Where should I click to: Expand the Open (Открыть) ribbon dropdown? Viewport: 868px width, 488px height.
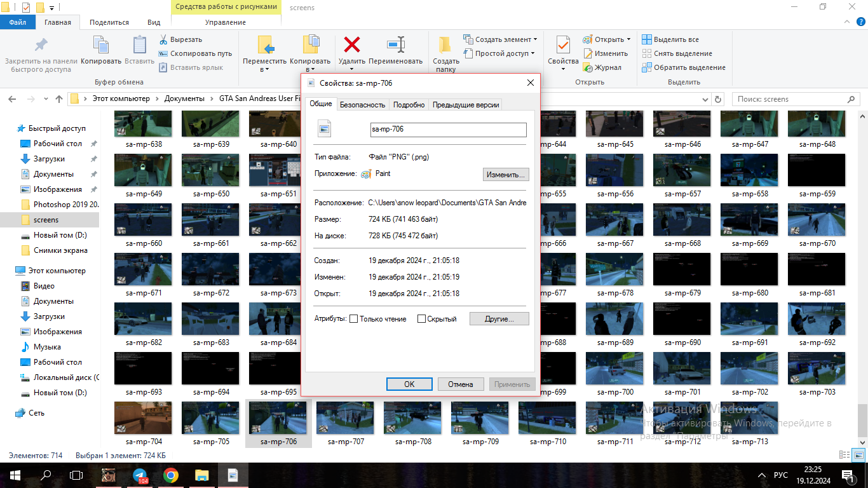[628, 39]
